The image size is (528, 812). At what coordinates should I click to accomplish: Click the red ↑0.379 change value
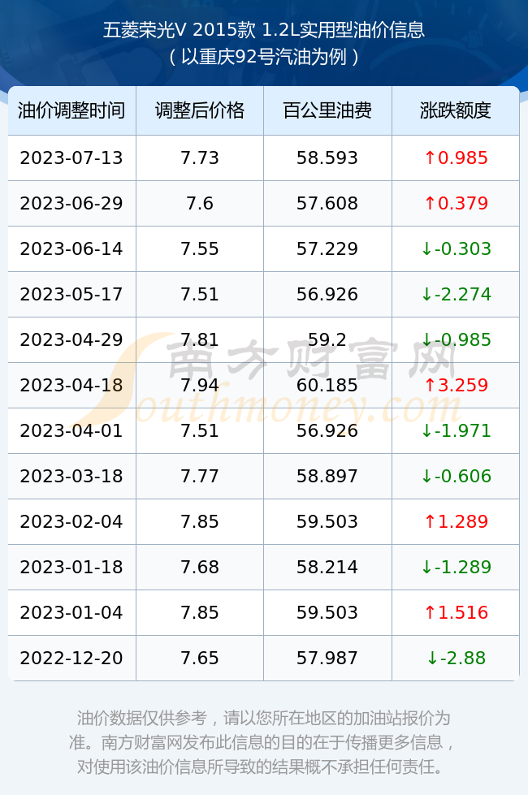[456, 204]
